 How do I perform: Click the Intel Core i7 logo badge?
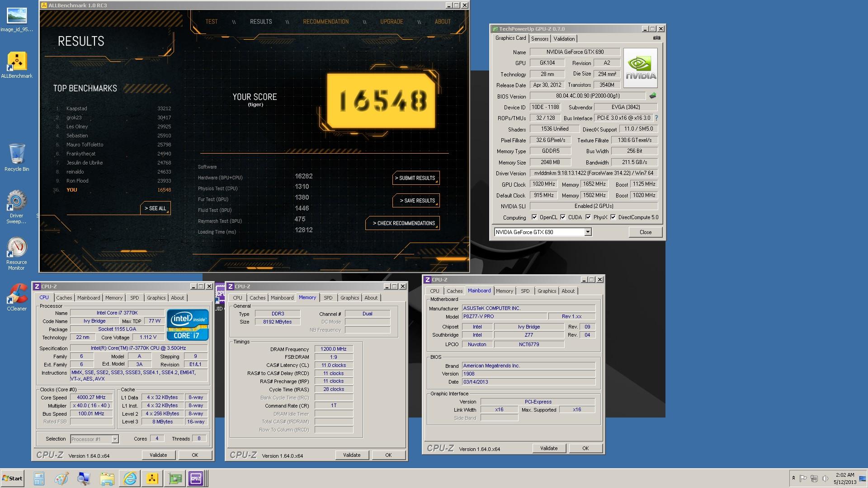coord(188,324)
